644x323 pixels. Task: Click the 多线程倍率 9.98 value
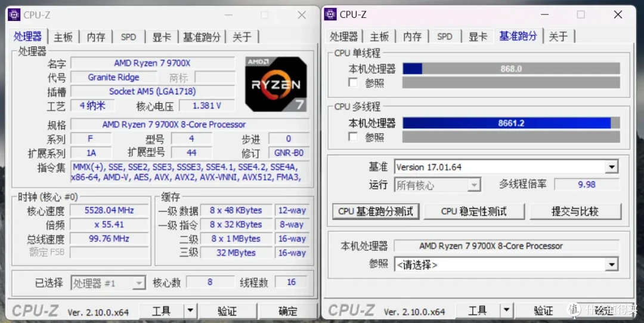click(587, 184)
